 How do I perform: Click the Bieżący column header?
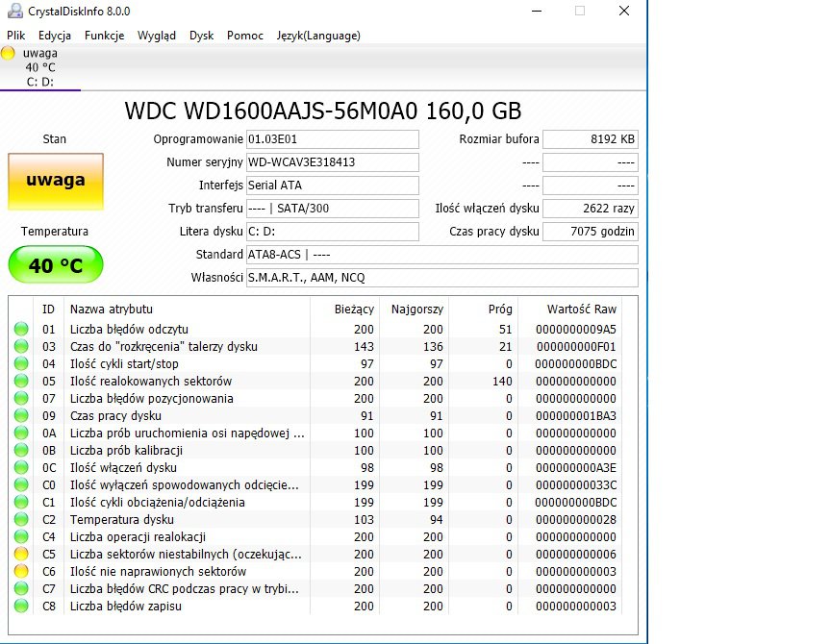pyautogui.click(x=344, y=310)
